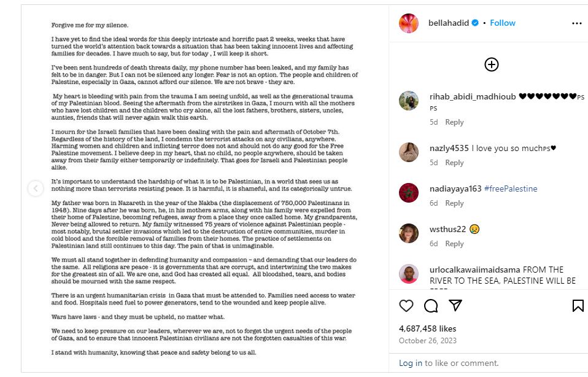
Task: Load more comments with plus circle icon
Action: 492,64
